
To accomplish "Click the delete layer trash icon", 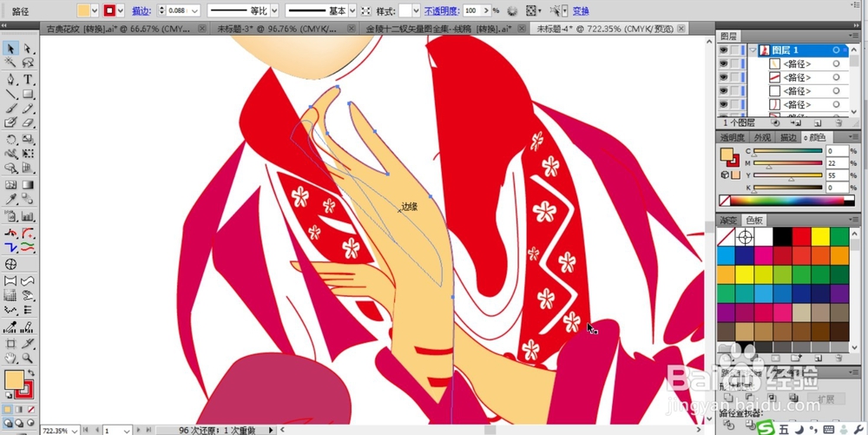I will pos(838,123).
